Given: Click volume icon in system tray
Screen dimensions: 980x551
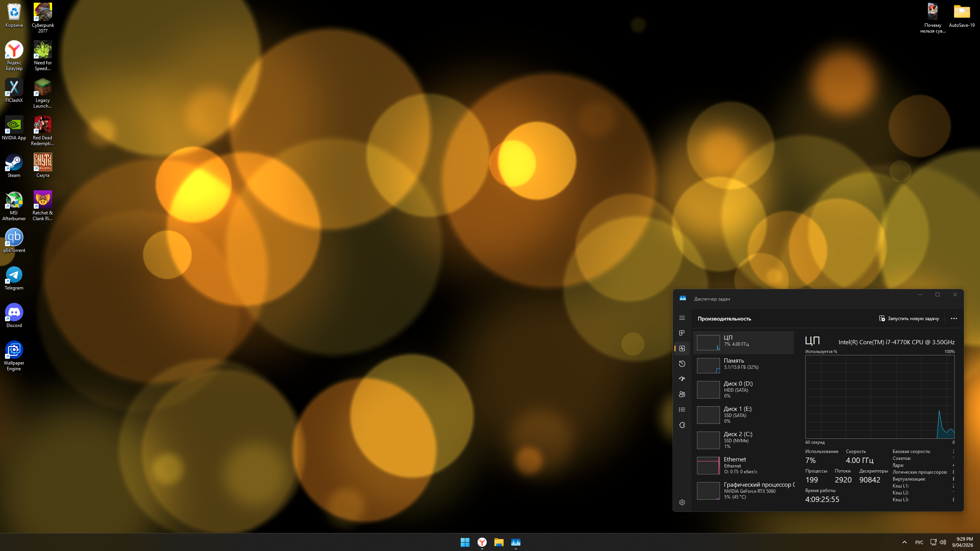Looking at the screenshot, I should click(942, 542).
